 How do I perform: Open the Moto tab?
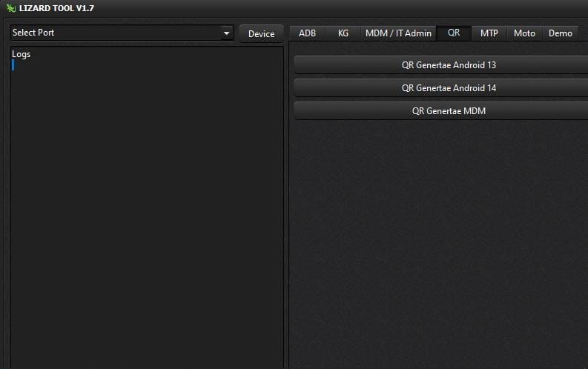pos(524,33)
